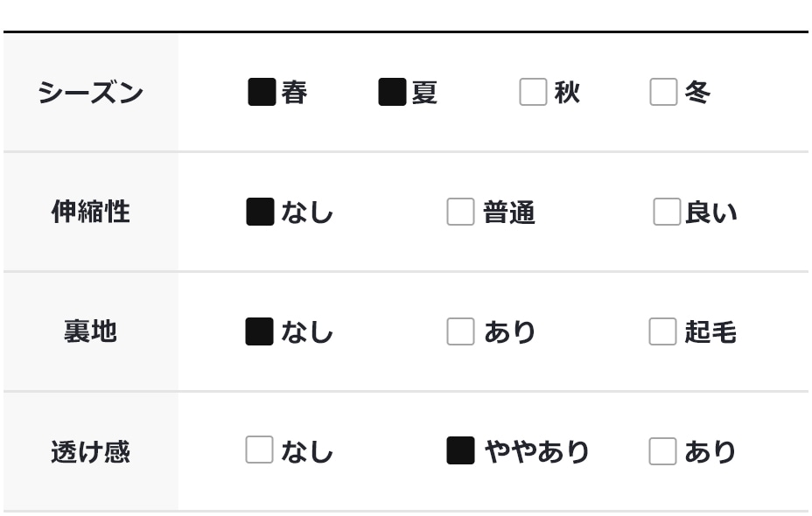Tick the 良い checkbox in 伸縮性 row
The width and height of the screenshot is (812, 516).
pos(666,212)
